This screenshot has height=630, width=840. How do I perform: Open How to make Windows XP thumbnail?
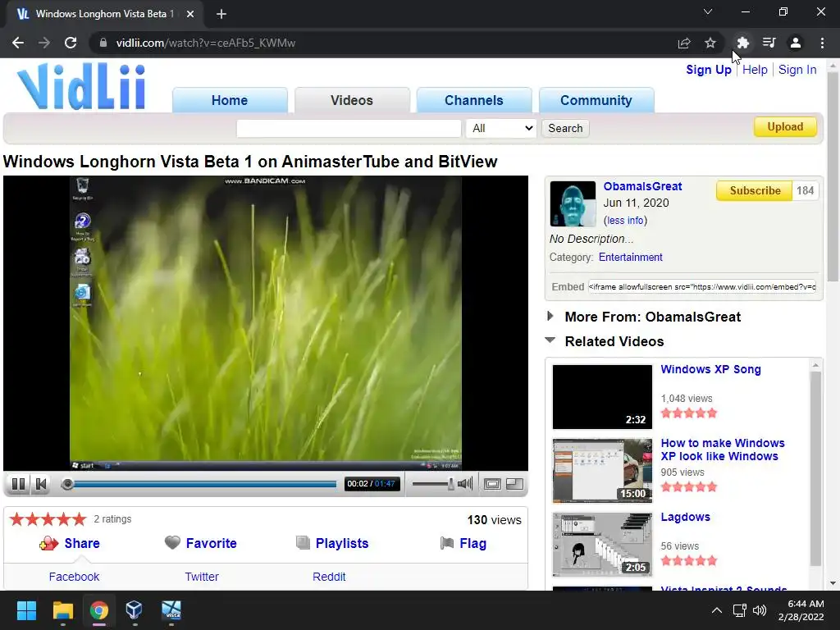602,471
